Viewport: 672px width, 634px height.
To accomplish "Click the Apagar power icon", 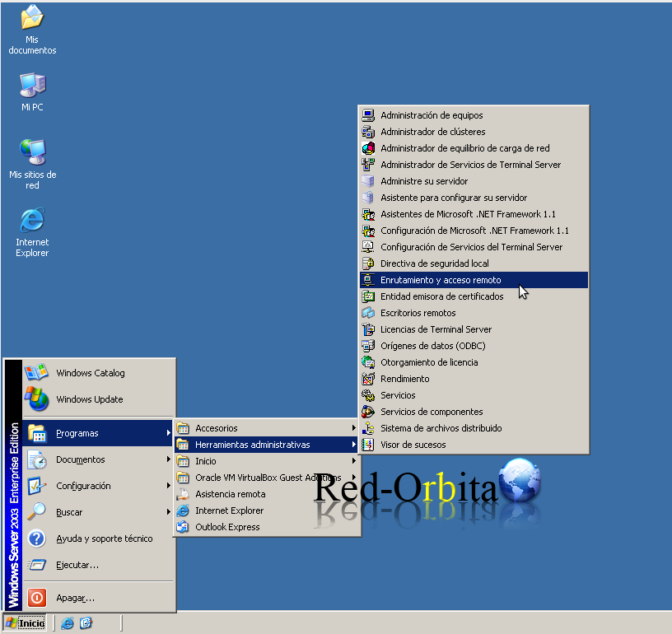I will pyautogui.click(x=37, y=598).
